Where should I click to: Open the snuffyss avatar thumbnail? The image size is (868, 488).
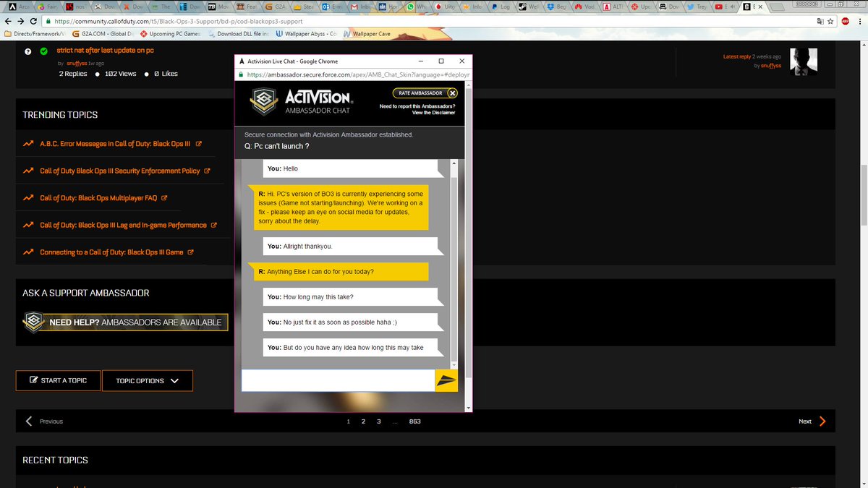pyautogui.click(x=804, y=62)
